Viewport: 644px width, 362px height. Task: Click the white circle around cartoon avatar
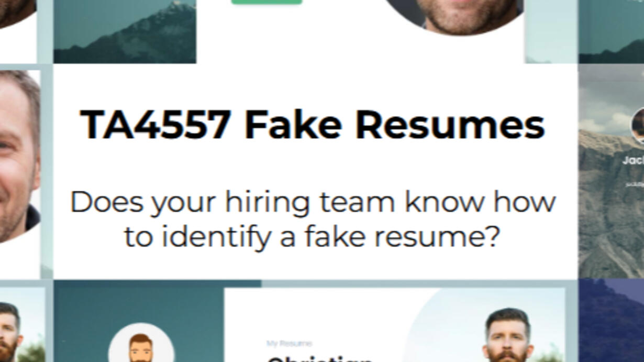pos(141,343)
